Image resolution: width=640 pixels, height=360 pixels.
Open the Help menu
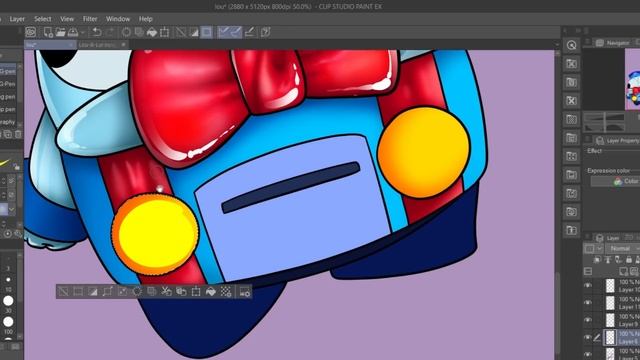pyautogui.click(x=146, y=19)
